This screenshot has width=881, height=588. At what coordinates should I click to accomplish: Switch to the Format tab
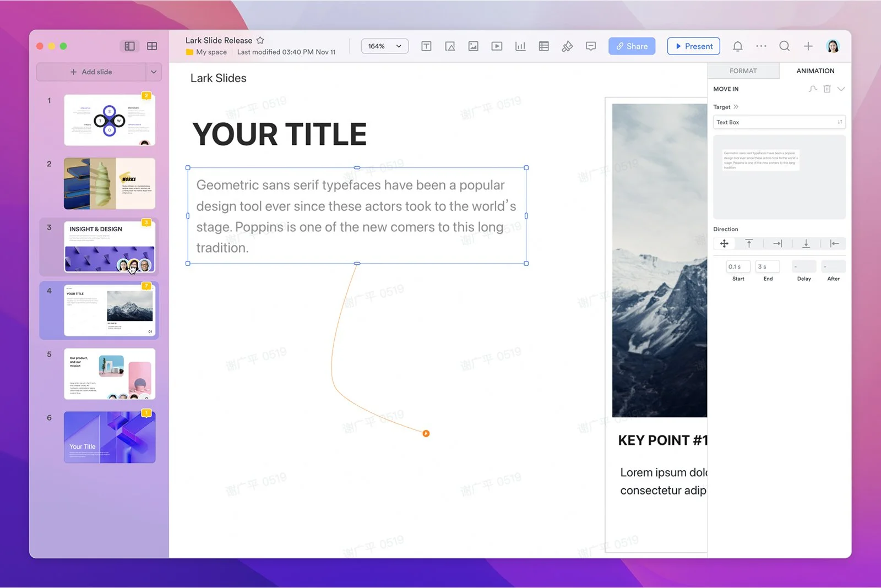(x=743, y=71)
